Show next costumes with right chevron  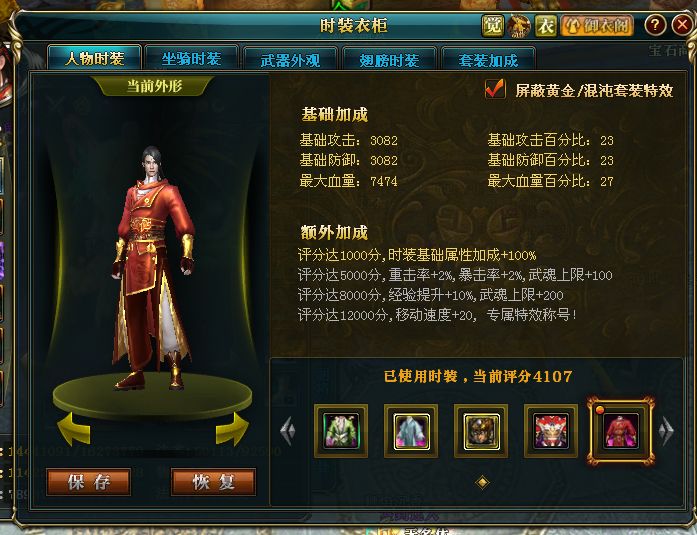coord(666,431)
